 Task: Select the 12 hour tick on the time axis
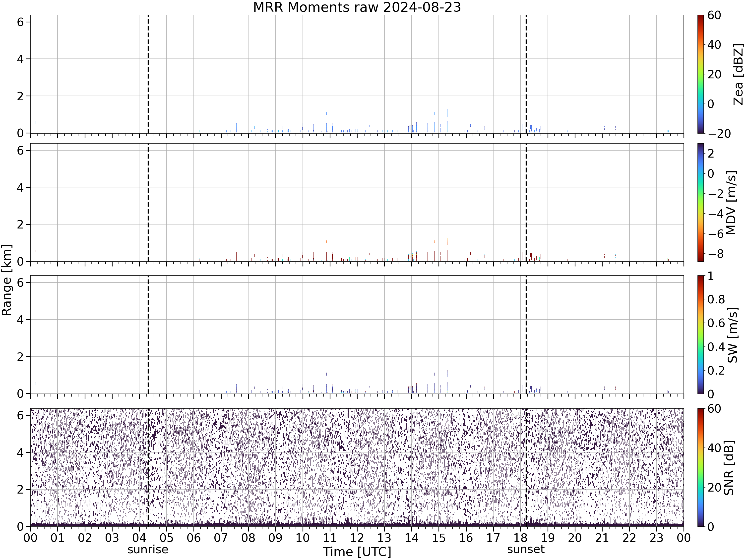[x=357, y=538]
